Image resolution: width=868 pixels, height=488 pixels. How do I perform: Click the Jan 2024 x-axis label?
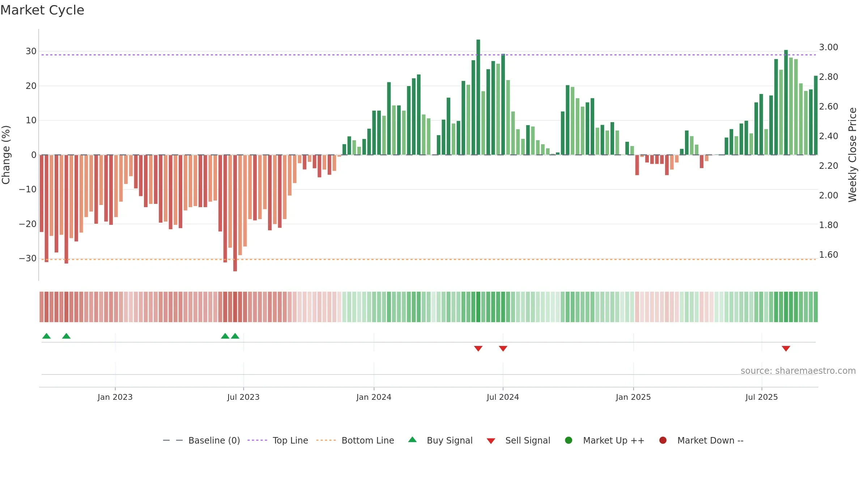[374, 397]
